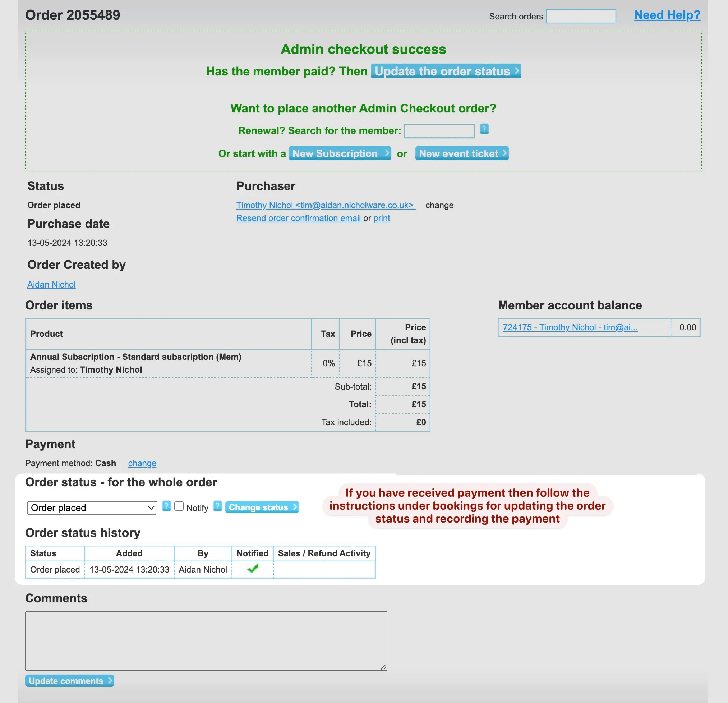Click the 'Update the order status' button
Image resolution: width=728 pixels, height=703 pixels.
pyautogui.click(x=445, y=72)
